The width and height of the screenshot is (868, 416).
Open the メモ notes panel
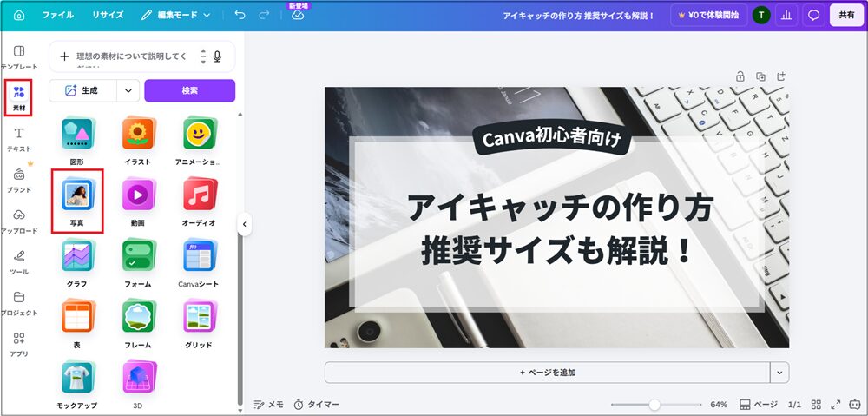tap(268, 405)
